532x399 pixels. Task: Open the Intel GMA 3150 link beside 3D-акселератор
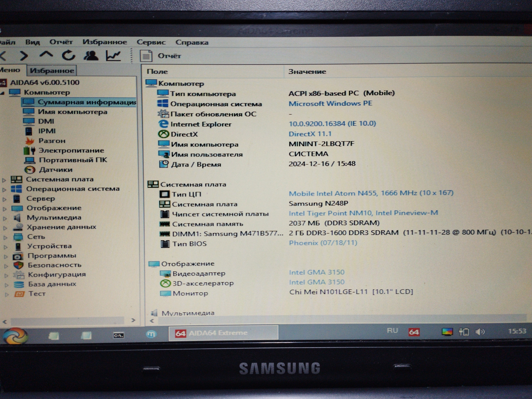317,282
